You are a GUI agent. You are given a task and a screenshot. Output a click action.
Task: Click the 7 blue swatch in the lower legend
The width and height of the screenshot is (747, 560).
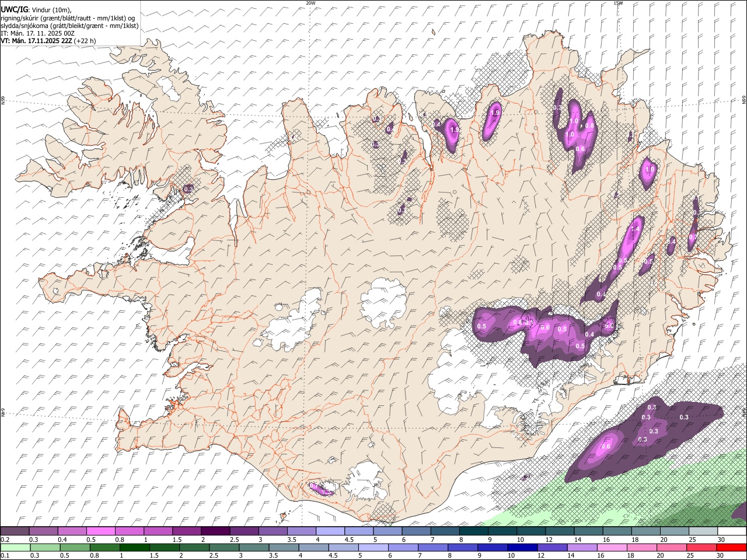point(432,548)
